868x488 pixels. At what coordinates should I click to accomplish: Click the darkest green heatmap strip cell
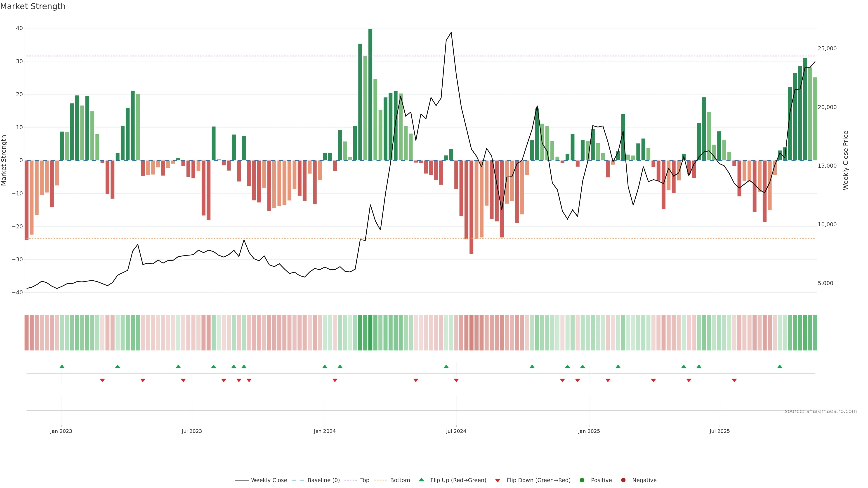point(370,332)
